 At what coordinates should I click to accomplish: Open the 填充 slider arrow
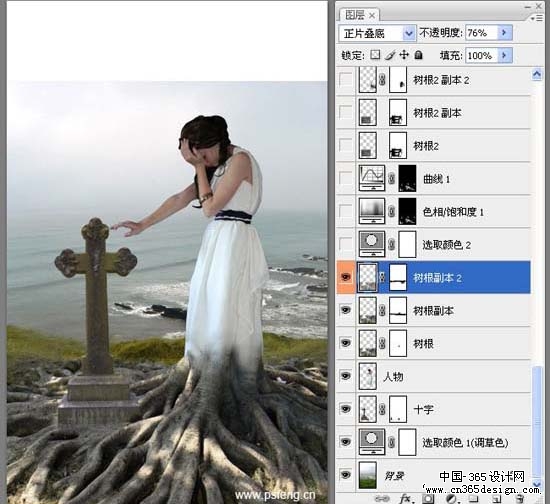click(504, 55)
